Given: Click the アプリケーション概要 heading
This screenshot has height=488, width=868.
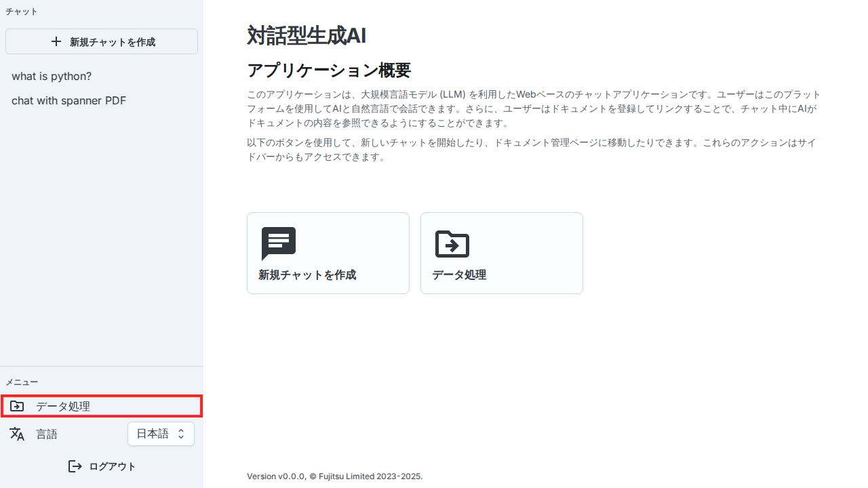Looking at the screenshot, I should coord(329,70).
